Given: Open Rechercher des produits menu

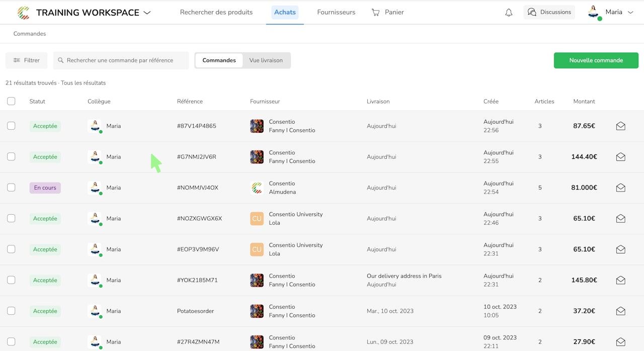Looking at the screenshot, I should (x=216, y=12).
